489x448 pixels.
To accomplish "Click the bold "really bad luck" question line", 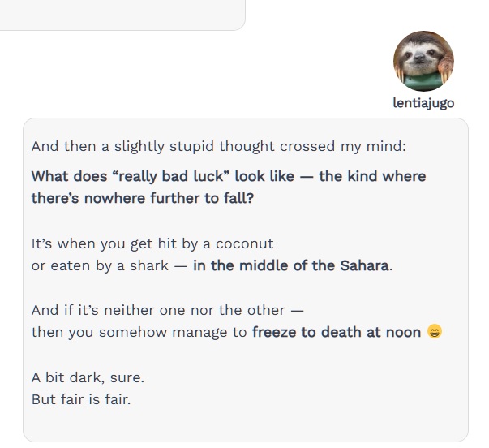I will point(228,176).
